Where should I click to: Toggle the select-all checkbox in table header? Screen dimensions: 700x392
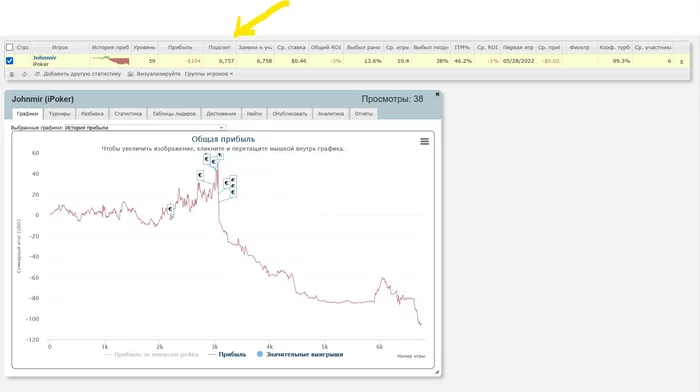9,47
